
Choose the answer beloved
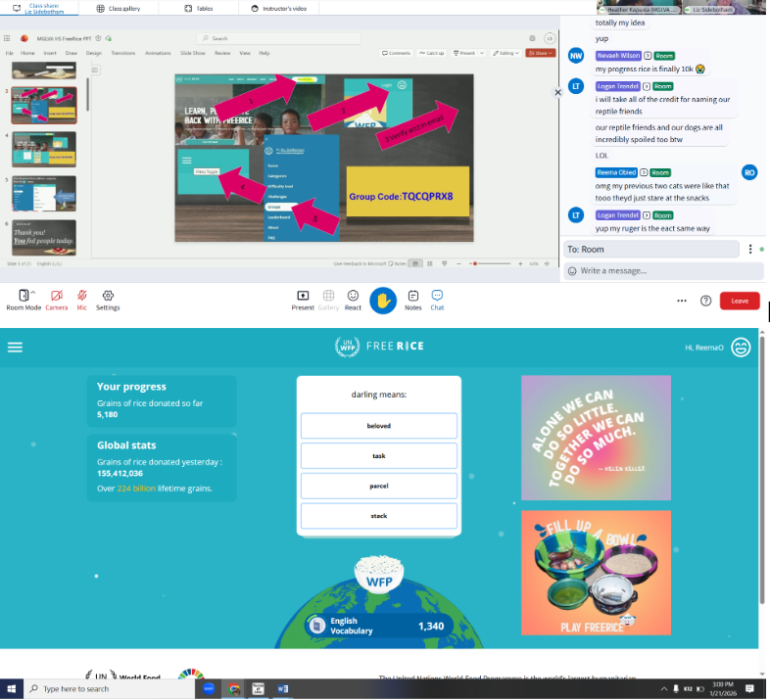point(378,426)
